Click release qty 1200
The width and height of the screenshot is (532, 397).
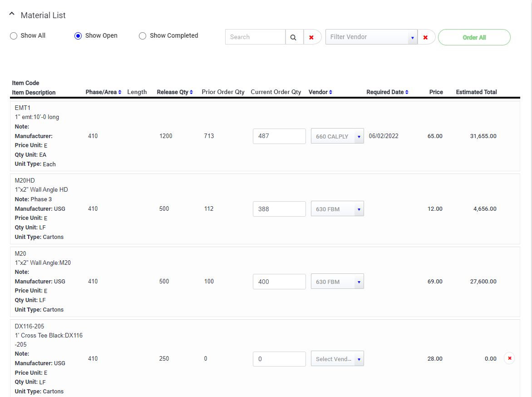click(x=166, y=136)
